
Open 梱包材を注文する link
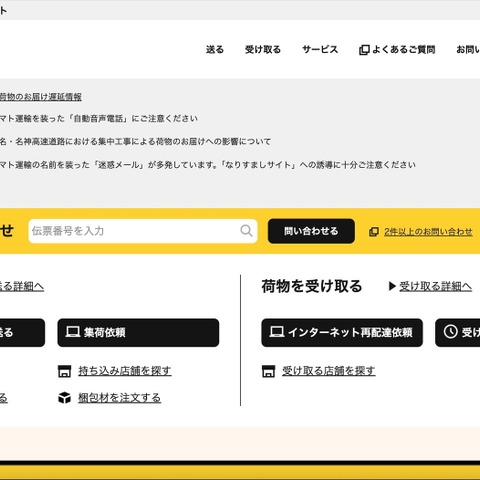(x=119, y=398)
